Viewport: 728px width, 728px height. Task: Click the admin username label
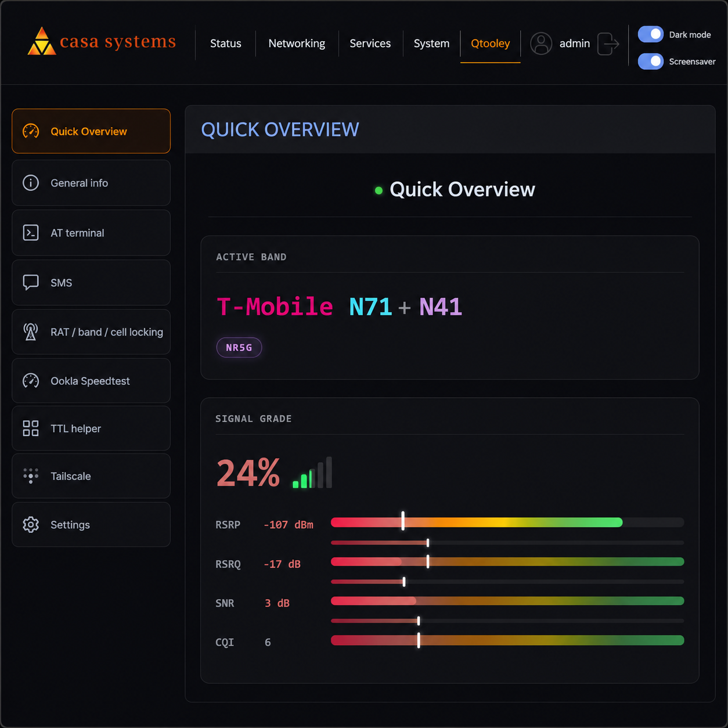[575, 44]
